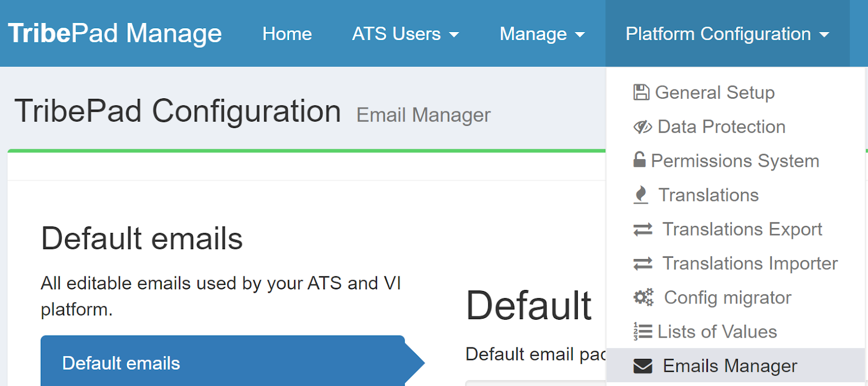The width and height of the screenshot is (868, 386).
Task: Click the Config migrator gears icon
Action: click(644, 298)
